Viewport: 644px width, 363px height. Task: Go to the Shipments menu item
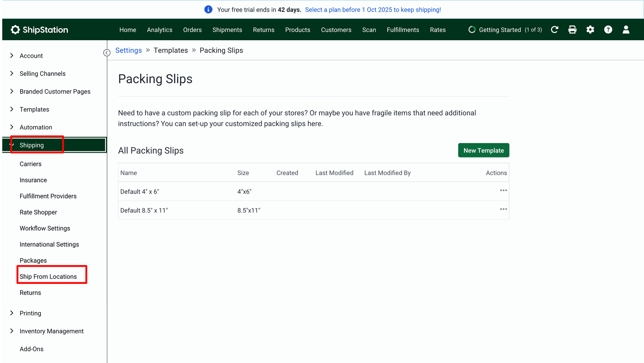click(x=227, y=30)
